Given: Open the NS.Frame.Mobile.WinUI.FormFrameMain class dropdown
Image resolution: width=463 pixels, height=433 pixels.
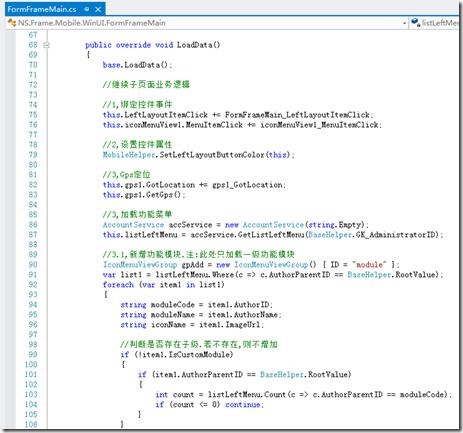Looking at the screenshot, I should click(404, 23).
